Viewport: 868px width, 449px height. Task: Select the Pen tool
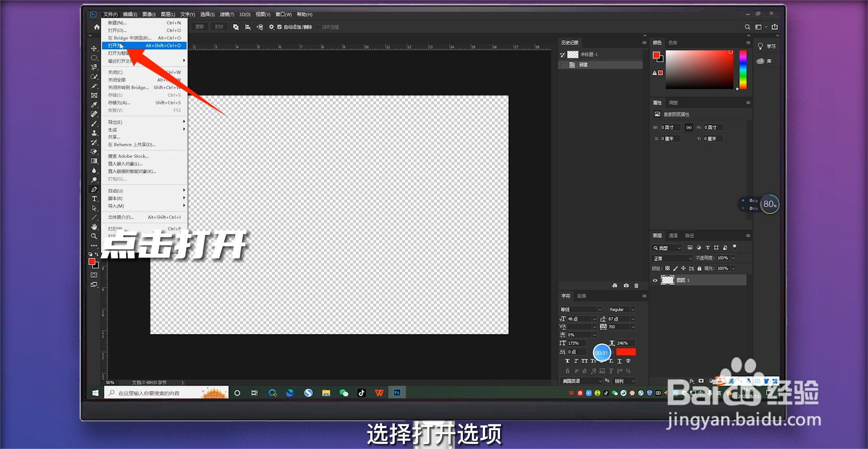point(94,190)
